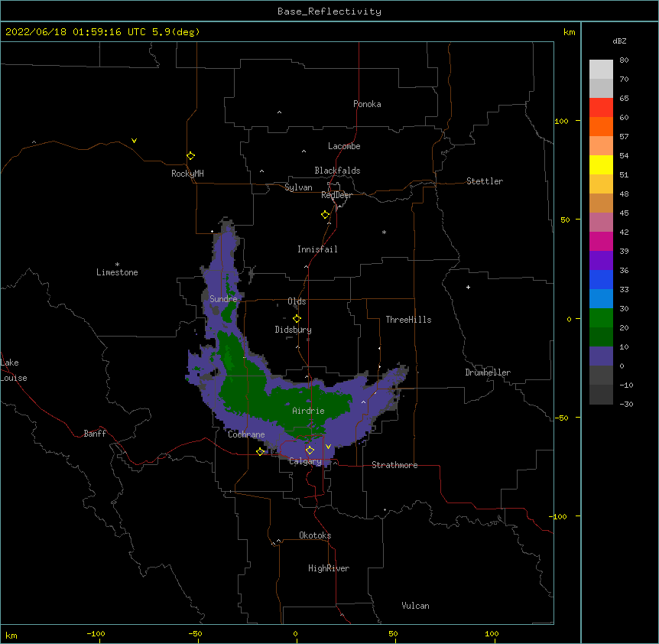This screenshot has height=644, width=659.
Task: Click the yellow V marker near Calgary
Action: 328,447
